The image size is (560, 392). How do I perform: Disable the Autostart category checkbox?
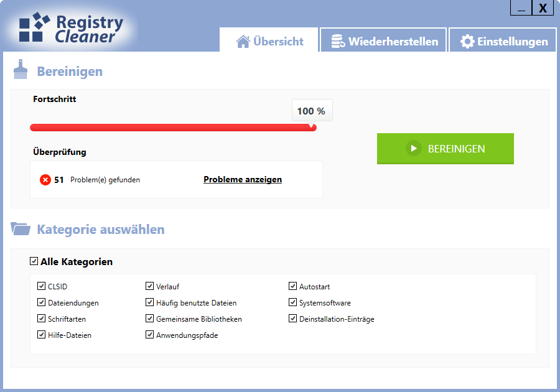point(293,286)
